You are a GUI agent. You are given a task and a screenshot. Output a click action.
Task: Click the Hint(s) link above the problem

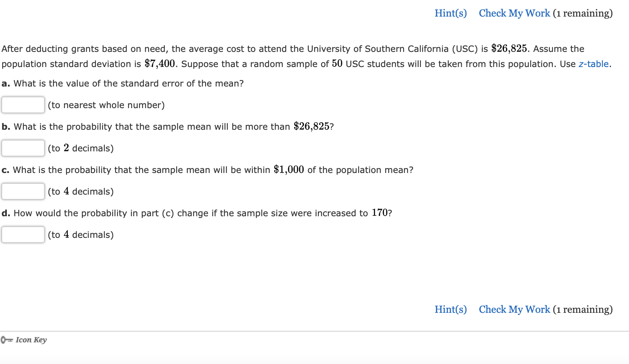(x=451, y=13)
